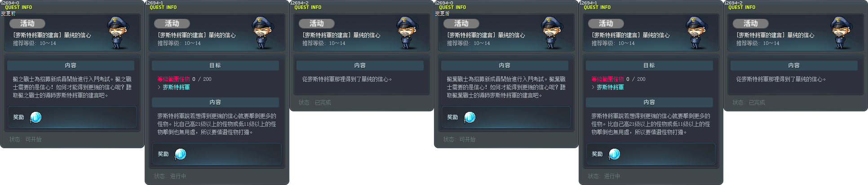Click the NPC portrait in the 变更后 12694-0 panel
This screenshot has height=185, width=868.
pos(553,33)
